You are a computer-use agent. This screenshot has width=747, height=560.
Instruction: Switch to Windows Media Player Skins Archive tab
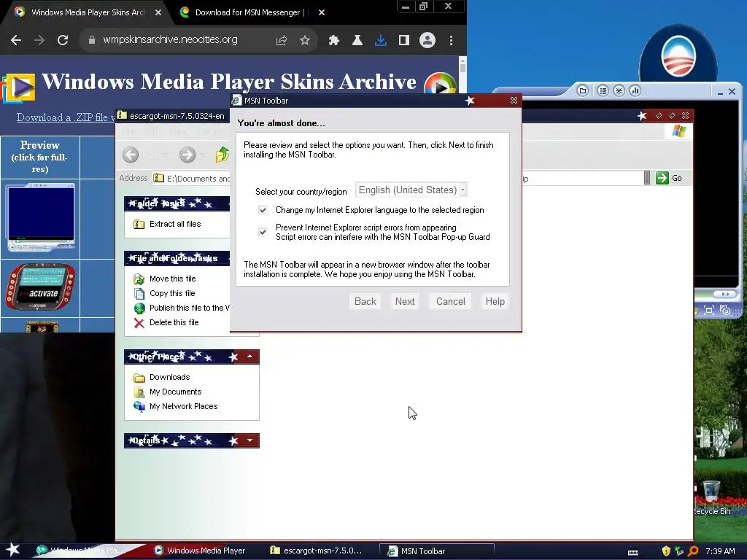[x=88, y=12]
